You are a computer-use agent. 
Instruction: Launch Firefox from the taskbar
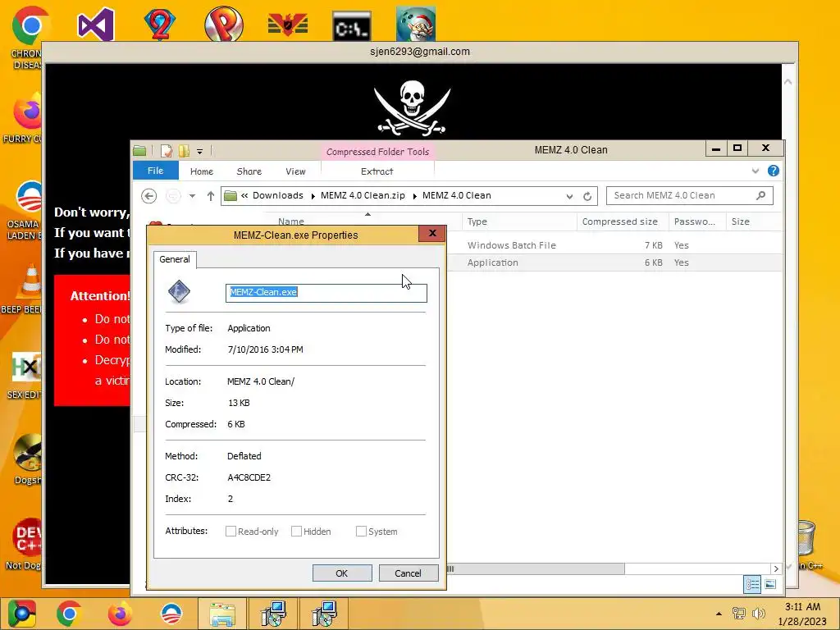pyautogui.click(x=120, y=614)
